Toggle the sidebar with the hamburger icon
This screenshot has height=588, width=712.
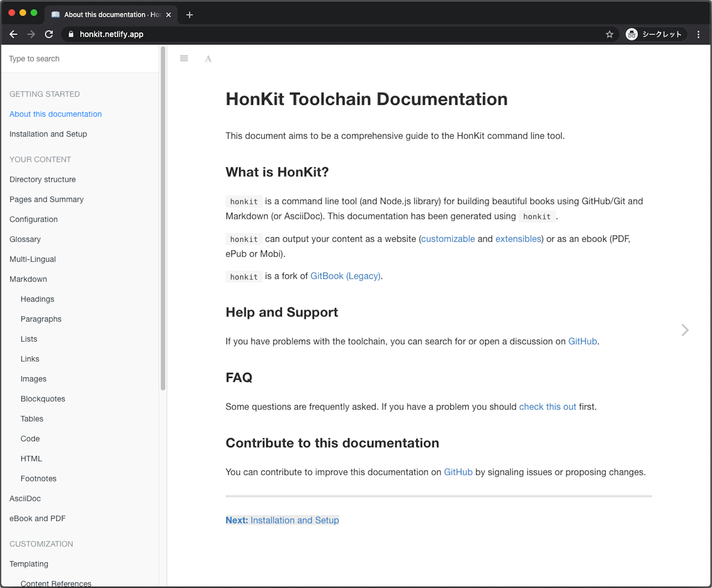click(x=184, y=59)
